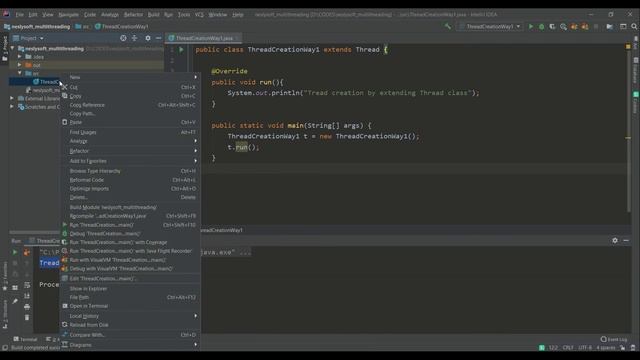
Task: Open the Refactor menu in the menu bar
Action: tap(133, 14)
